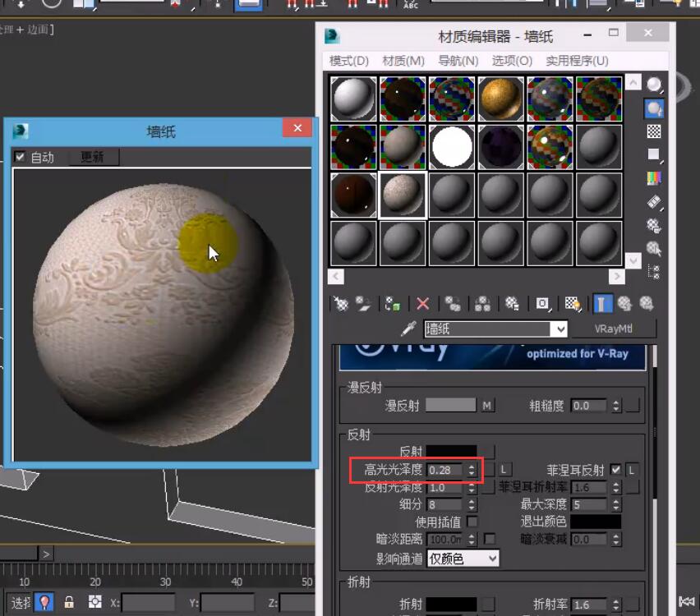Click the Get Material icon
700x616 pixels.
coord(341,304)
